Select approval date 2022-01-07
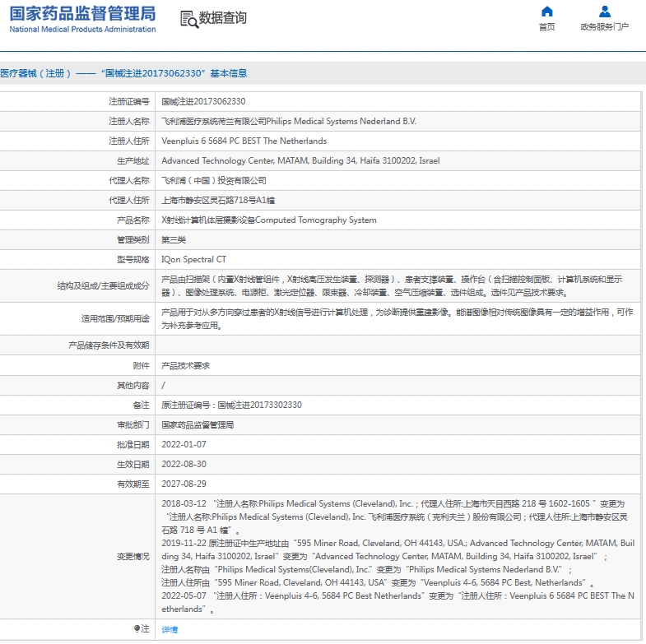 184,444
